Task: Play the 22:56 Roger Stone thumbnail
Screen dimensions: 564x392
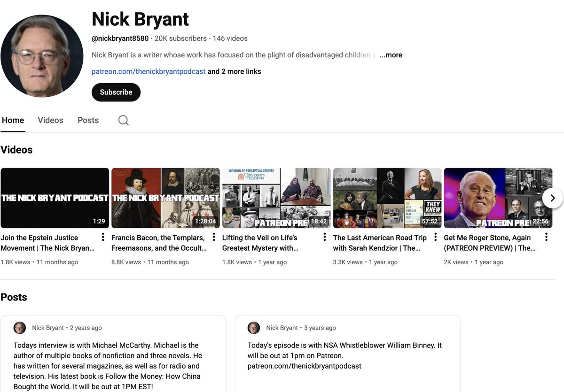Action: [498, 198]
